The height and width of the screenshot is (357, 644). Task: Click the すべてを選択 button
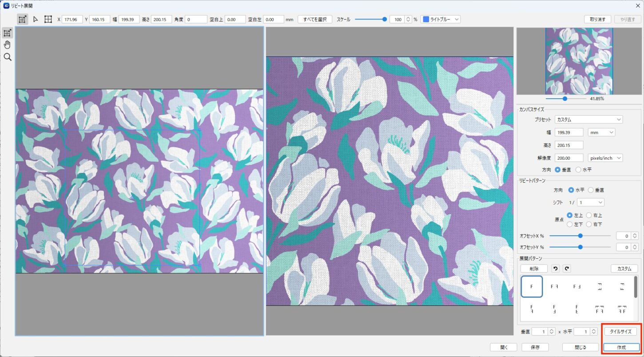(x=315, y=20)
